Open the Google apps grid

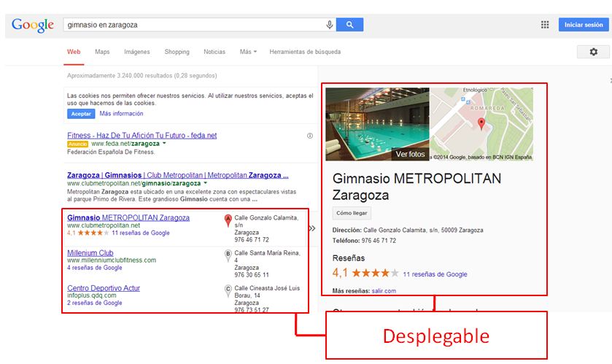click(x=545, y=25)
